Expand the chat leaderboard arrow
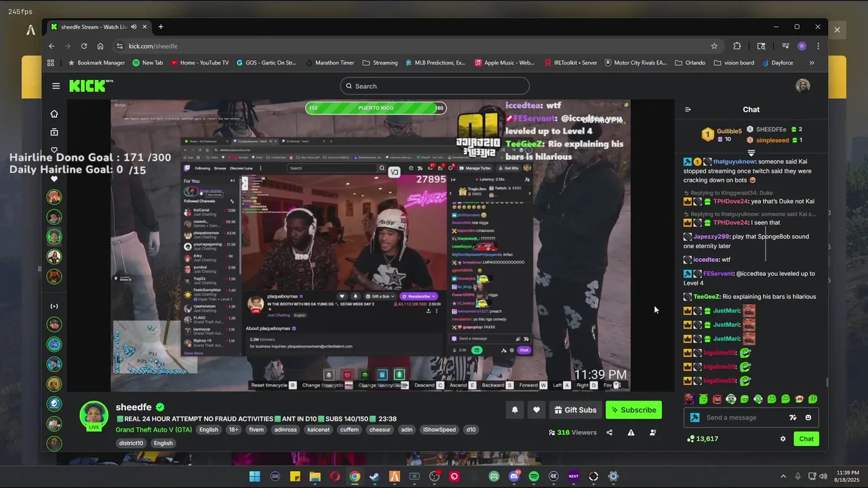The image size is (868, 488). 751,152
